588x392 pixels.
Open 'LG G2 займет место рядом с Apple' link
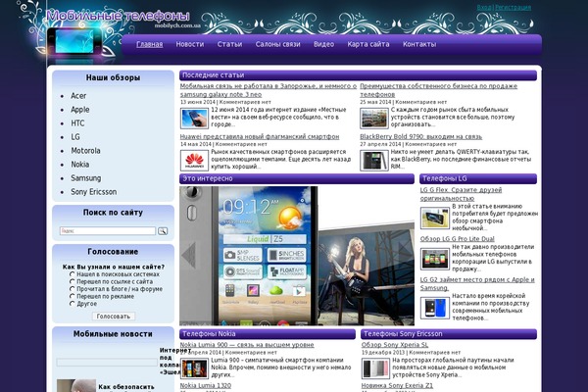click(477, 283)
